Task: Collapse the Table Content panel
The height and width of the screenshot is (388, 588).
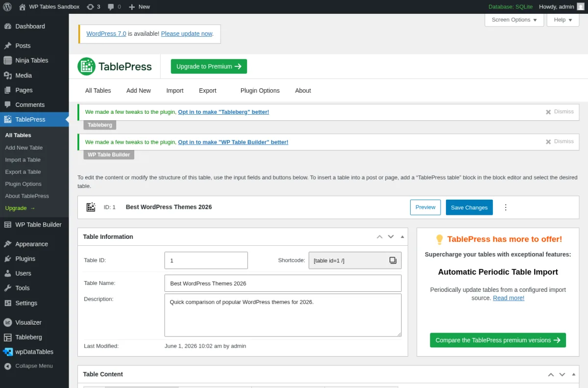Action: coord(574,374)
